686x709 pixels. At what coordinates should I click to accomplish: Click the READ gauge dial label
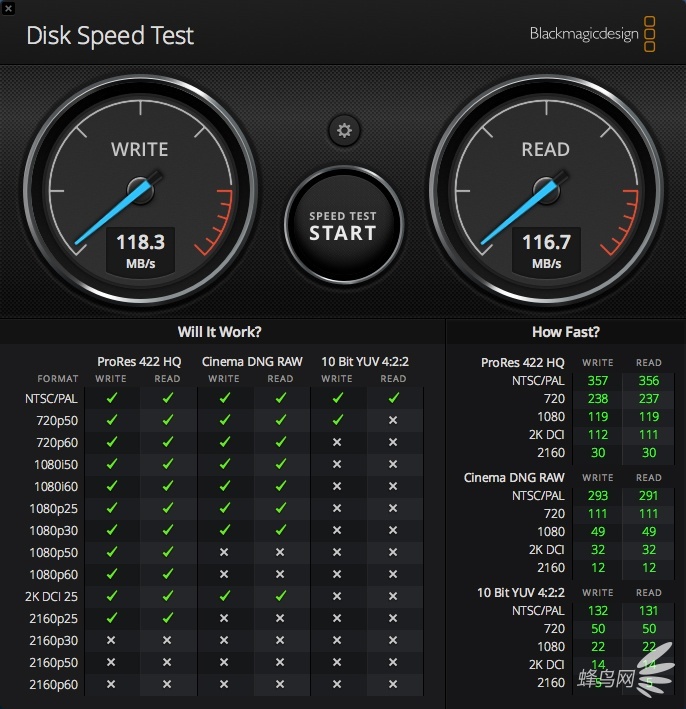(x=546, y=150)
